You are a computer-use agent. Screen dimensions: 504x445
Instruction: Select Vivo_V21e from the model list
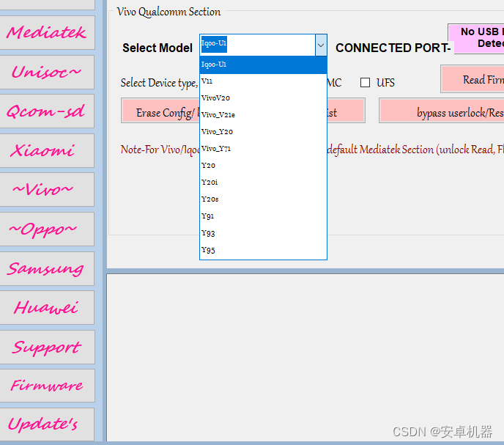pos(263,115)
